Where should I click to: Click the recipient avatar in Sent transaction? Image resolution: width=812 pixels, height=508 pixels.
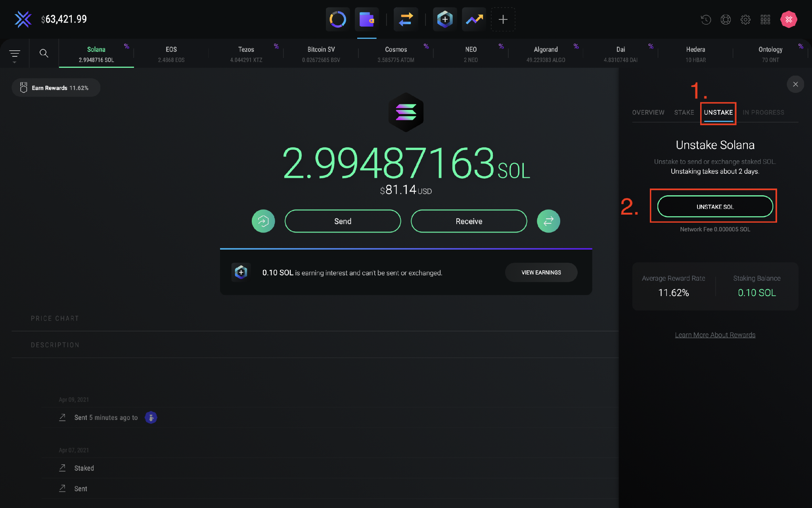pyautogui.click(x=151, y=418)
